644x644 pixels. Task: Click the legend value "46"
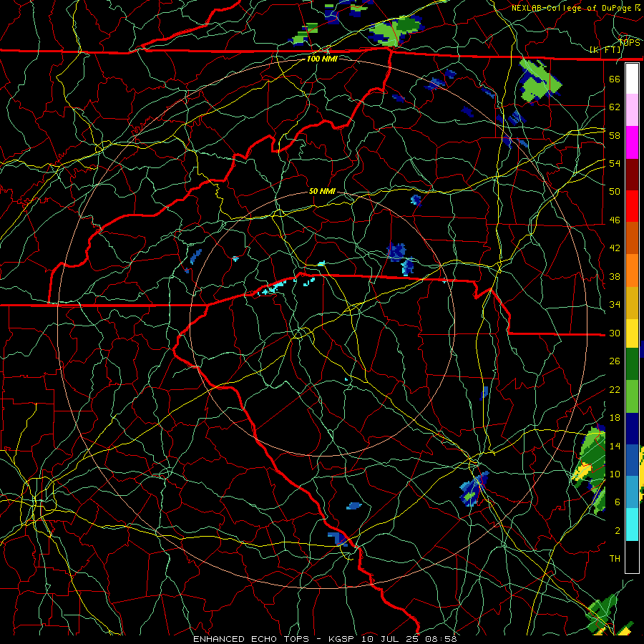pyautogui.click(x=615, y=220)
